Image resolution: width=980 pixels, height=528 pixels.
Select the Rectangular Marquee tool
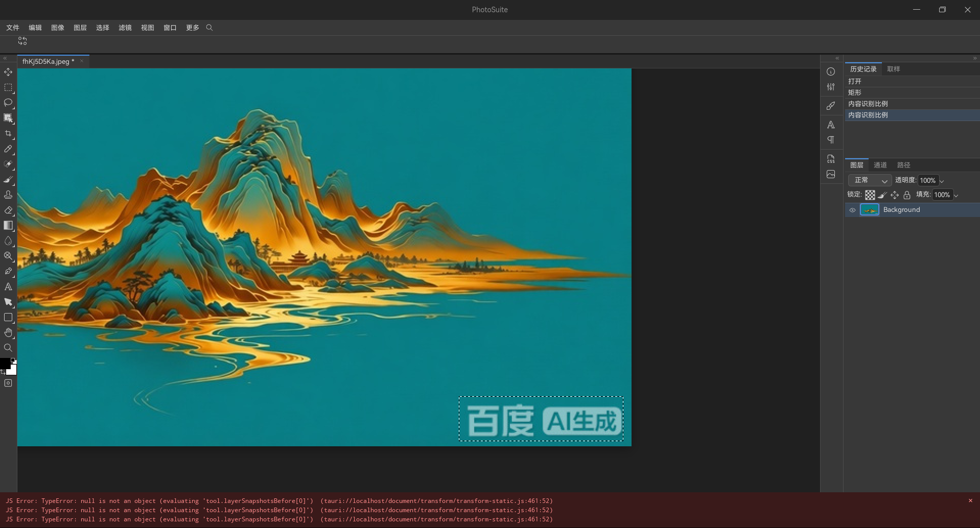coord(8,87)
